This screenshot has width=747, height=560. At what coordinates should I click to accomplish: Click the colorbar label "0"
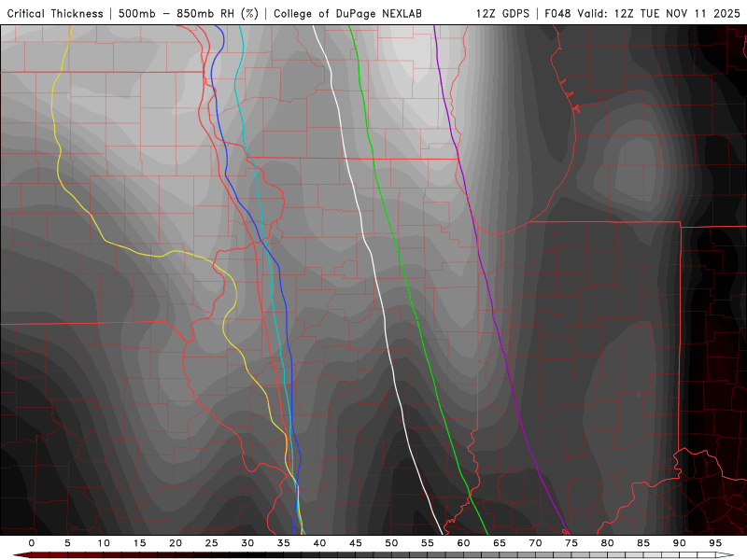tap(32, 543)
